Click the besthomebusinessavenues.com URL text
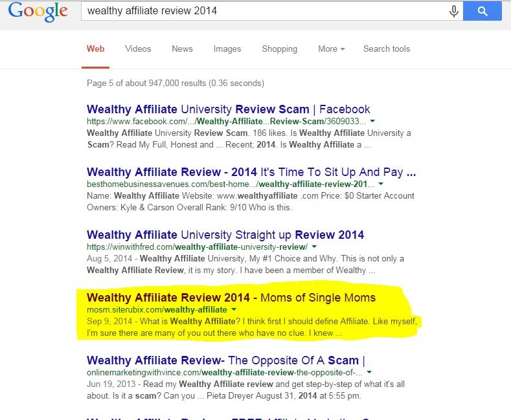 click(231, 184)
